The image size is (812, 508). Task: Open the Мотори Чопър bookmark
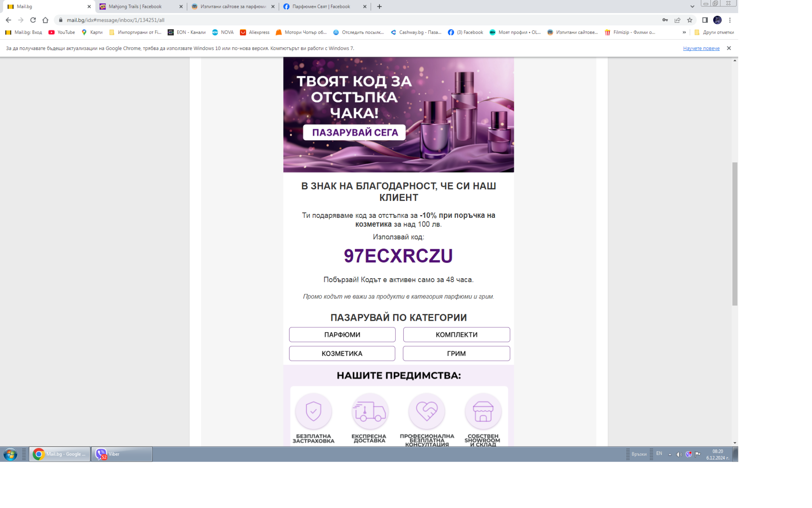pyautogui.click(x=301, y=32)
